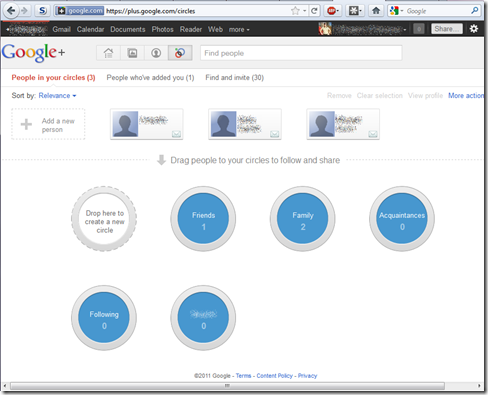
Task: Click the scrollbar left arrow
Action: (5, 386)
